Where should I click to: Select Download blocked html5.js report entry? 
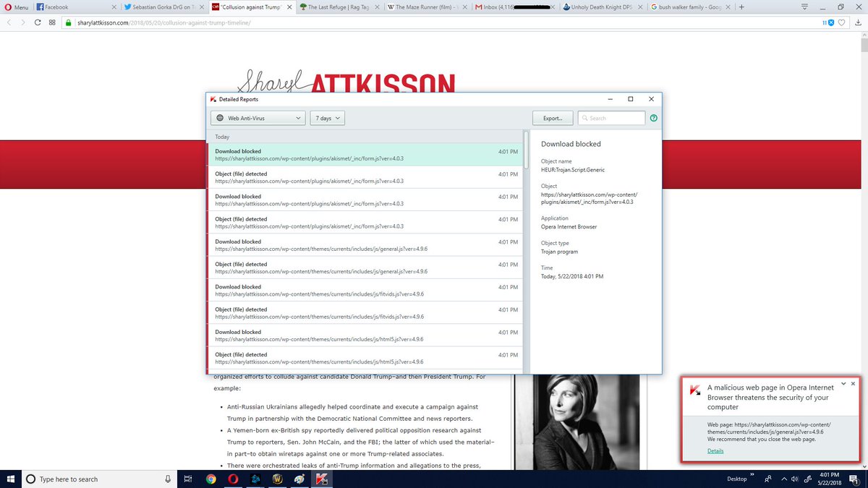click(x=366, y=335)
